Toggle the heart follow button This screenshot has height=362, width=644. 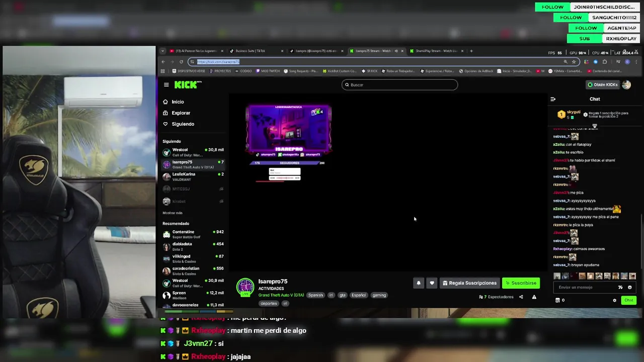pos(432,283)
